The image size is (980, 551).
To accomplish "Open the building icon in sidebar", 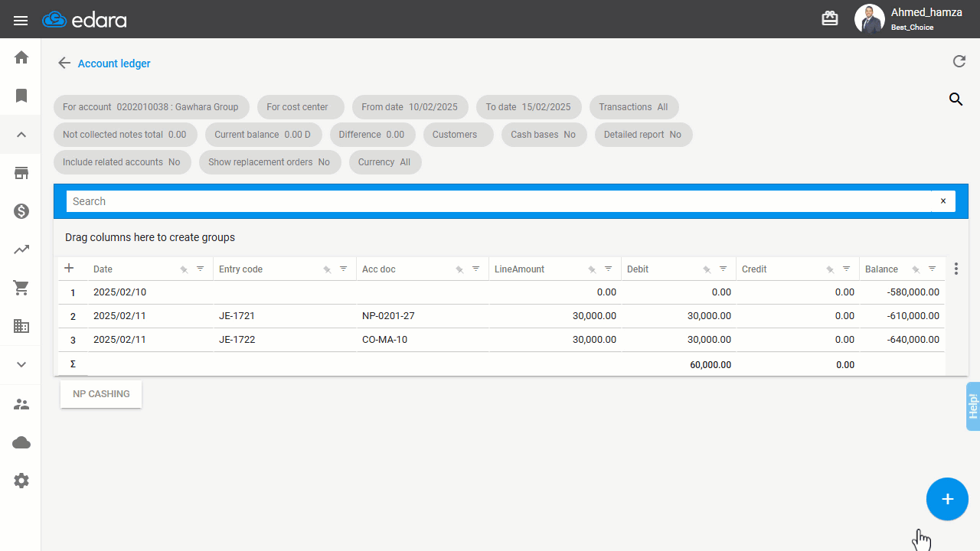I will pyautogui.click(x=21, y=326).
